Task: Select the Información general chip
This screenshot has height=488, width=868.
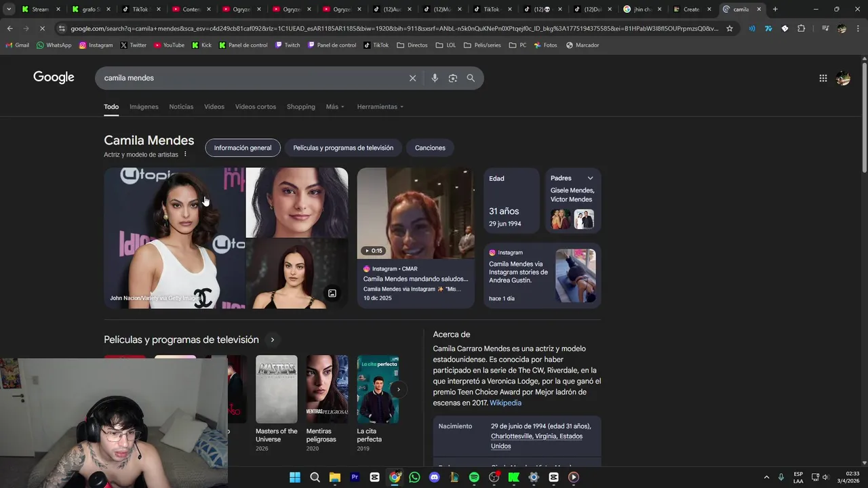Action: [x=243, y=148]
